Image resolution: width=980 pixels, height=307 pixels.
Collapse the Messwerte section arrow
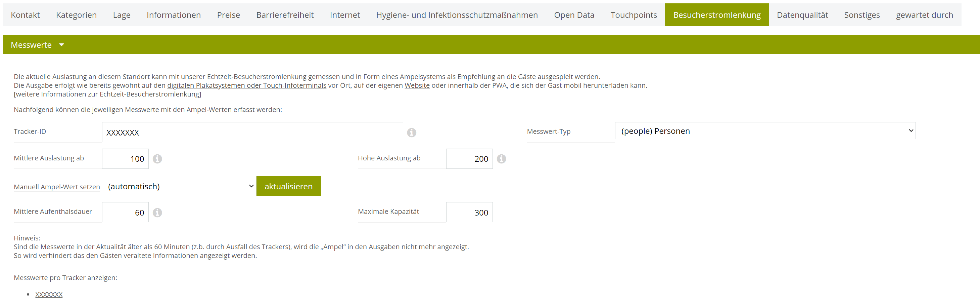[x=62, y=45]
